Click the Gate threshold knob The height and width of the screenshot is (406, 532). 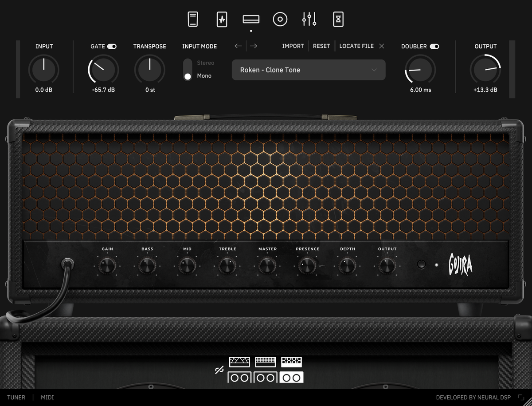[x=103, y=70]
